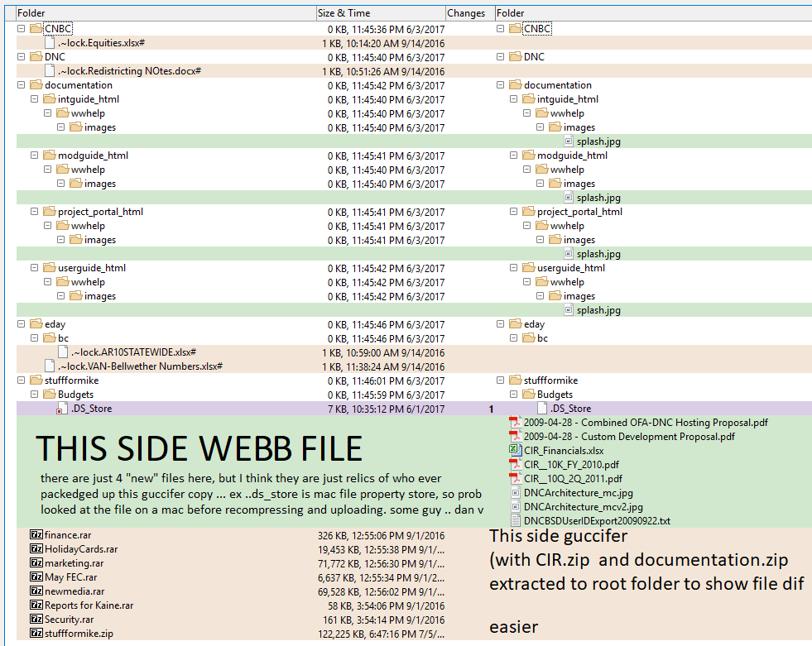The height and width of the screenshot is (646, 812).
Task: Select project_portal_html folder name in left pane
Action: point(100,211)
